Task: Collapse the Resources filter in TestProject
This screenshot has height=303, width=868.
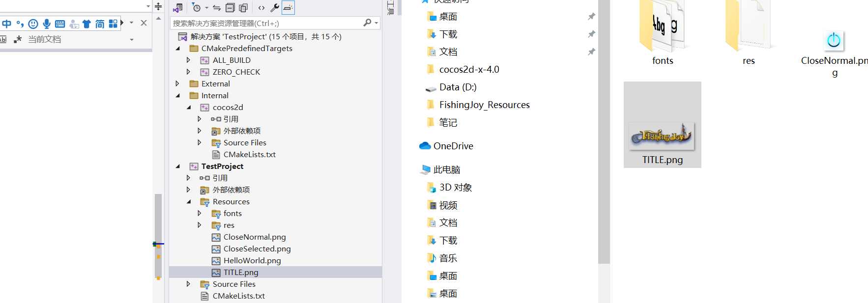Action: [189, 201]
